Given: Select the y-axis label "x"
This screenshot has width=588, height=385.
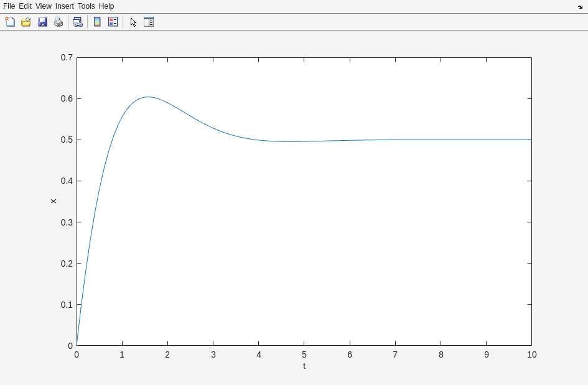Looking at the screenshot, I should (54, 201).
